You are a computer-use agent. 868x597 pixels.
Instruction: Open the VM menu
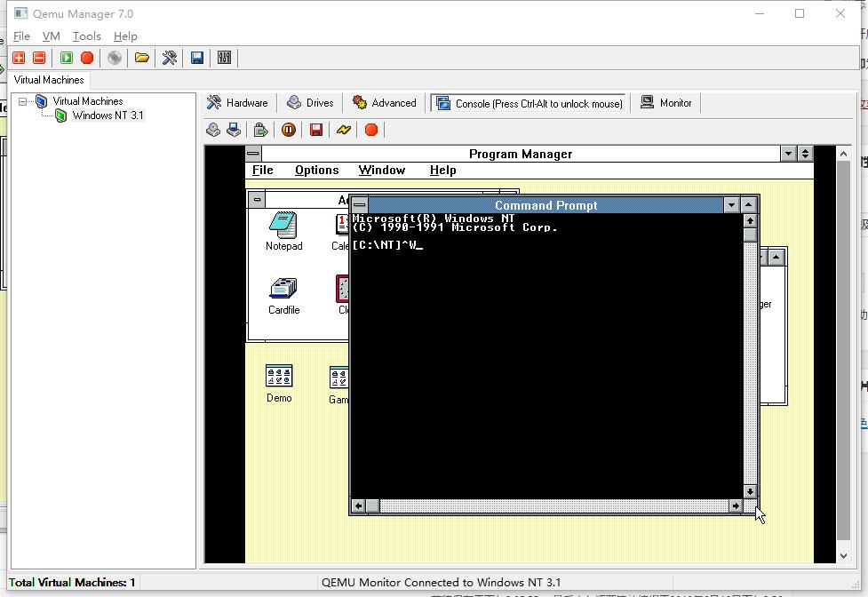click(x=51, y=36)
